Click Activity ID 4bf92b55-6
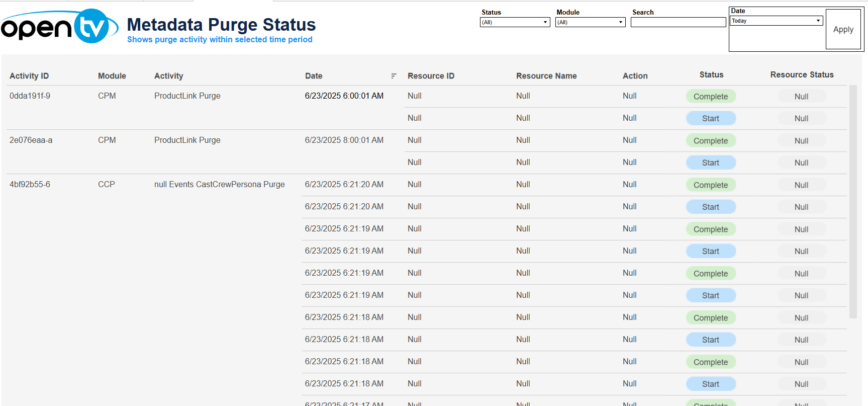 (30, 185)
